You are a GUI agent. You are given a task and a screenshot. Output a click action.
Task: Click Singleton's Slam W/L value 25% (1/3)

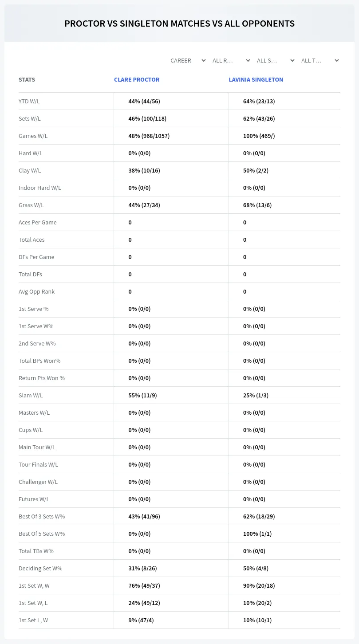(256, 395)
